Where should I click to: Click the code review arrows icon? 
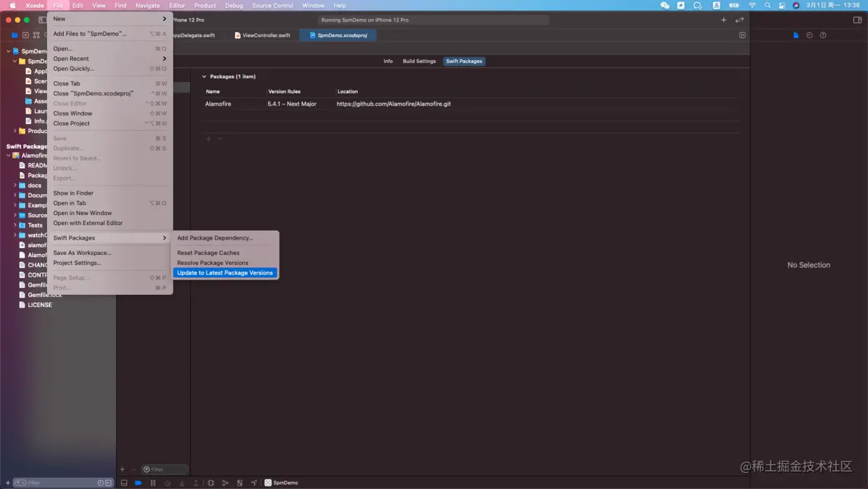pyautogui.click(x=739, y=20)
